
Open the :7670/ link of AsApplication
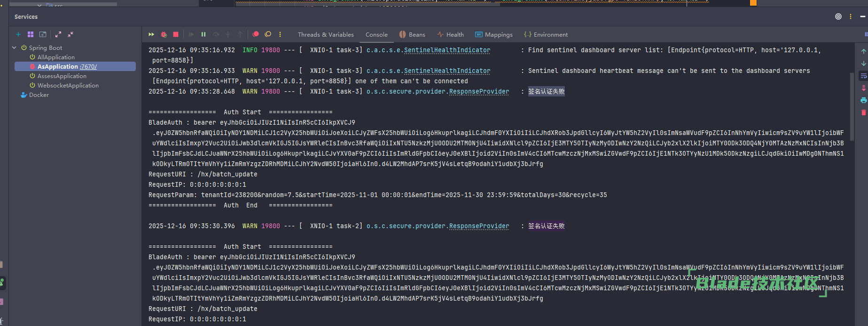click(88, 67)
